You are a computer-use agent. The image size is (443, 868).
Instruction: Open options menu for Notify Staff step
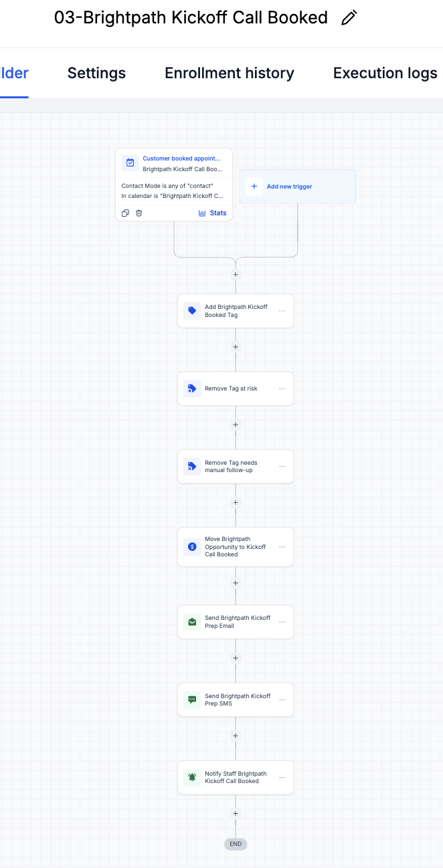click(x=282, y=777)
